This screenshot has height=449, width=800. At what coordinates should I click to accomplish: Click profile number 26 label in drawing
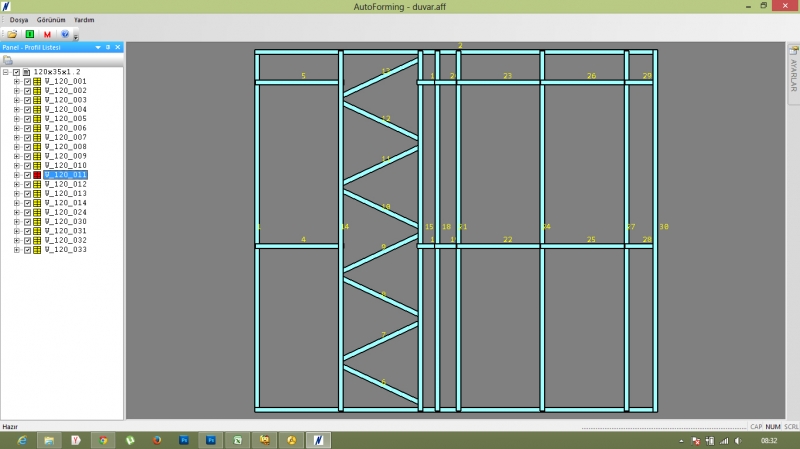click(591, 76)
